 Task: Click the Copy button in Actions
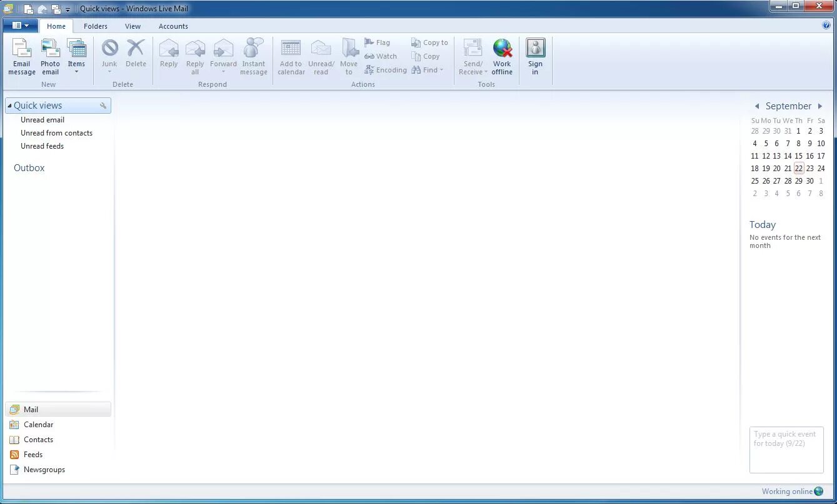click(426, 56)
